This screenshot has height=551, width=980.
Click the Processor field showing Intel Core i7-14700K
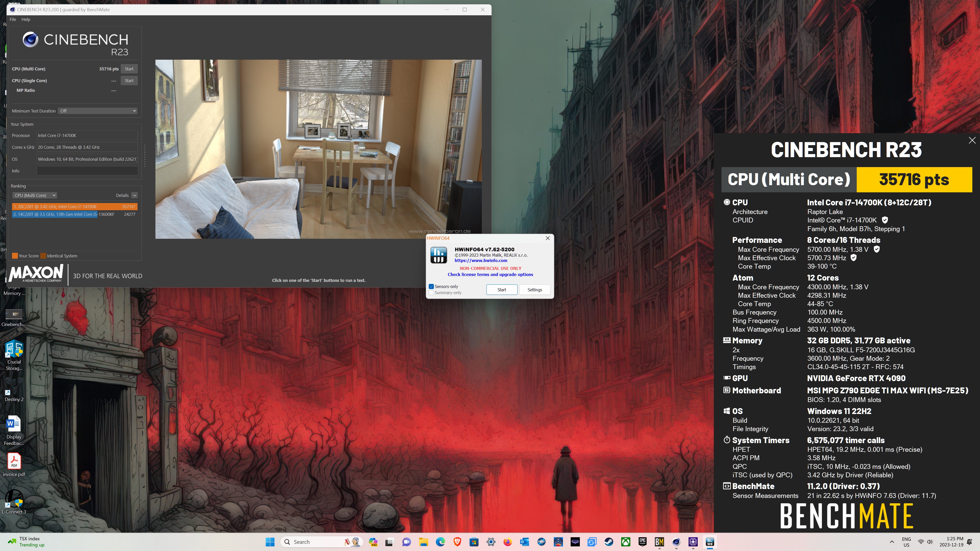(x=87, y=135)
